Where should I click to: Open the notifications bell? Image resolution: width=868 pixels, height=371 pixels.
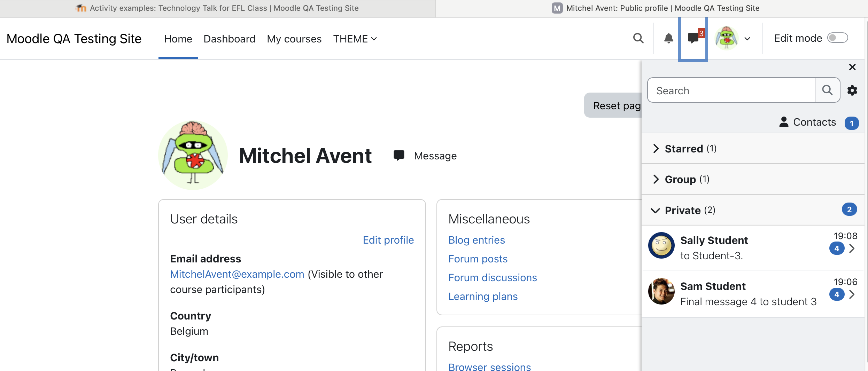(668, 38)
